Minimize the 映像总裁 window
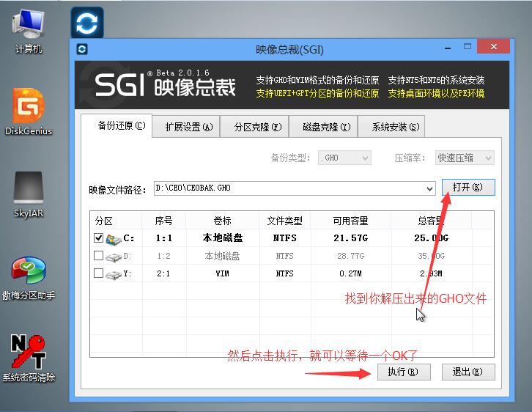Screen dimensions: 532x412 coord(448,48)
